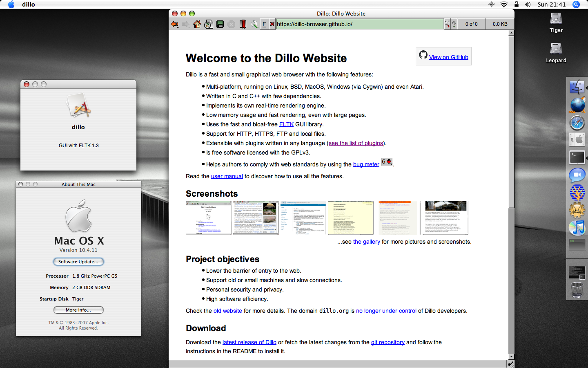588x368 pixels.
Task: Click the first screenshot thumbnail
Action: click(x=209, y=218)
